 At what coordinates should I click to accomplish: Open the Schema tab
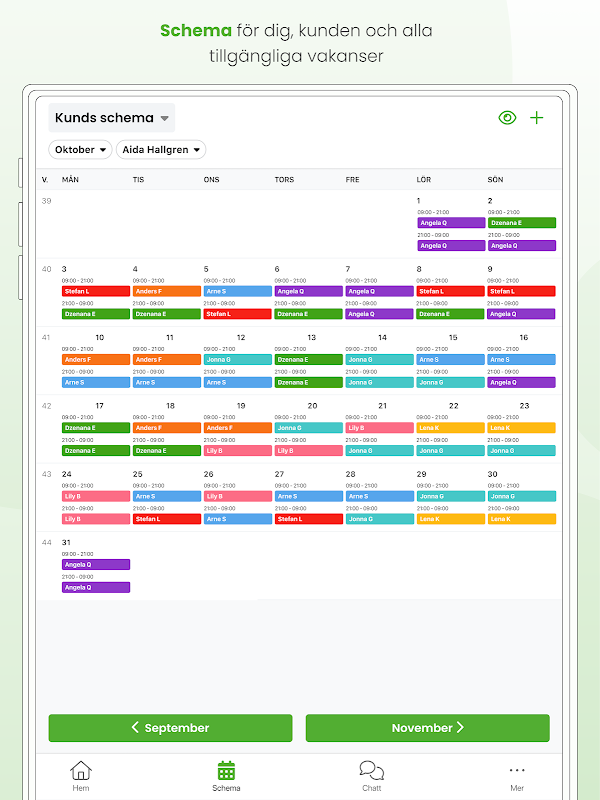click(226, 776)
